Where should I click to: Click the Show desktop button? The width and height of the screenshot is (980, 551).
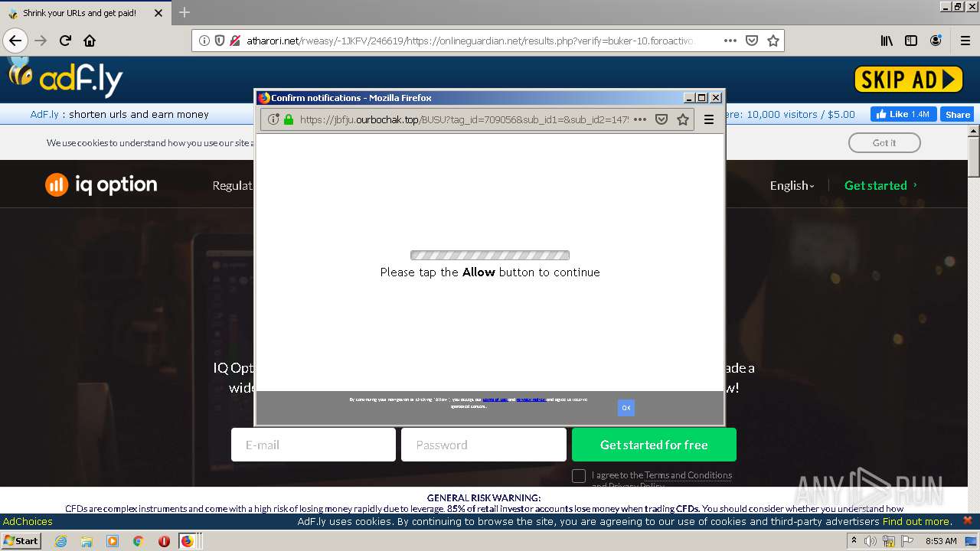click(x=972, y=541)
